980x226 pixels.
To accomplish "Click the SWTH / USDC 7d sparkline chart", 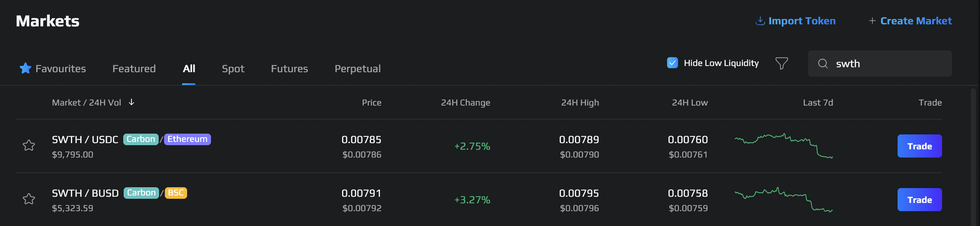I will [784, 146].
